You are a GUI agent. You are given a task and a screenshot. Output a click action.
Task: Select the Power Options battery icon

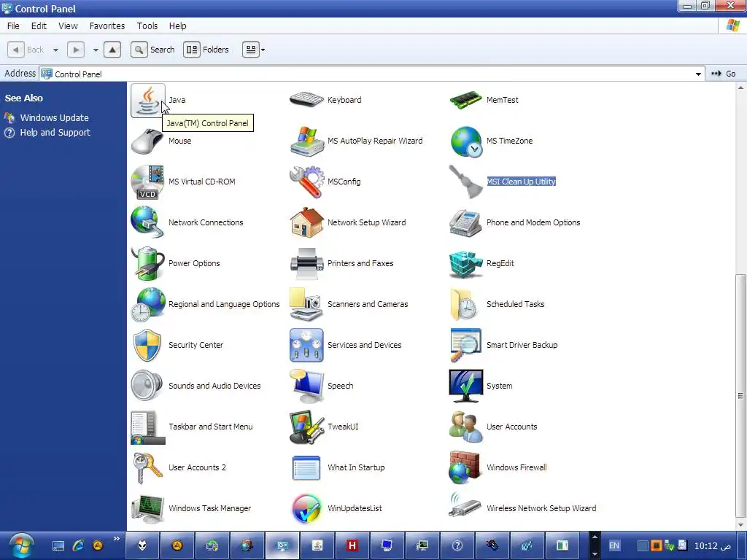147,263
